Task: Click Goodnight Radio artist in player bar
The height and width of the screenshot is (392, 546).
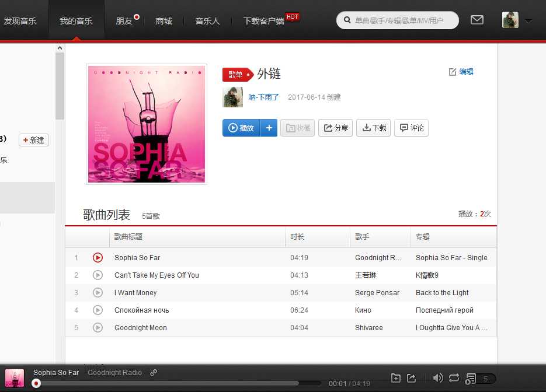Action: [114, 372]
